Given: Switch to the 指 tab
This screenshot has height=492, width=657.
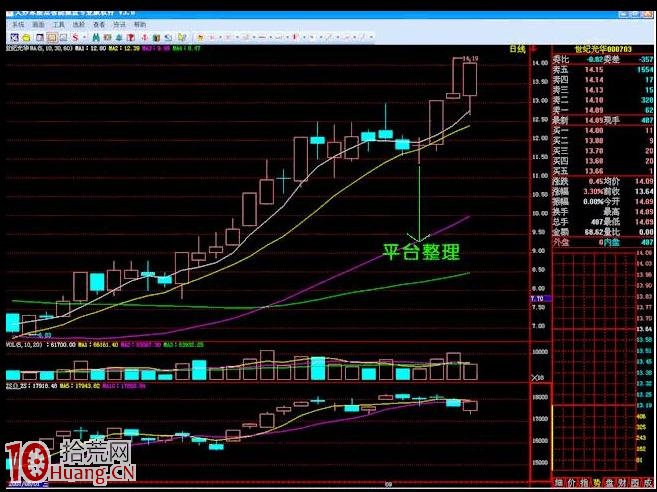Looking at the screenshot, I should (x=585, y=482).
